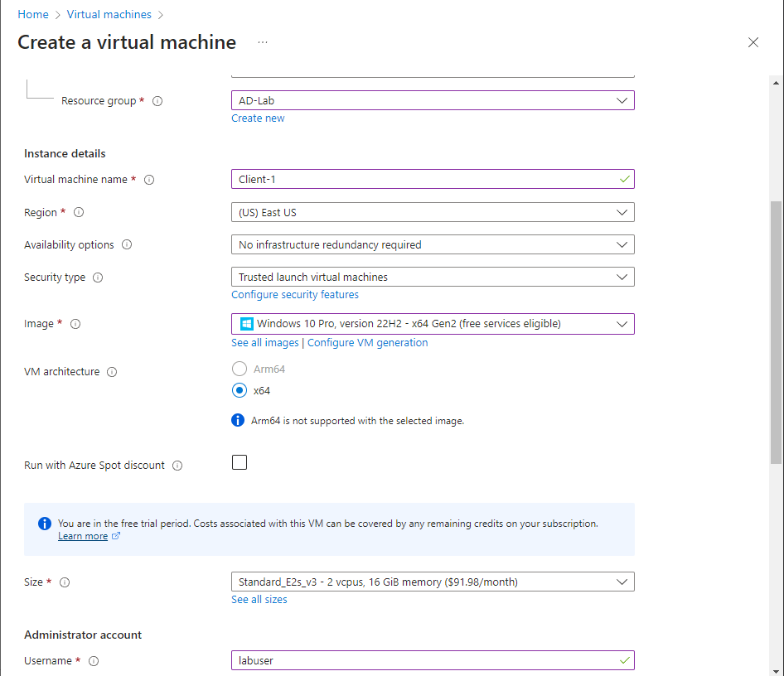Click the Virtual machine name field Client-1
Viewport: 784px width, 676px height.
pyautogui.click(x=433, y=179)
